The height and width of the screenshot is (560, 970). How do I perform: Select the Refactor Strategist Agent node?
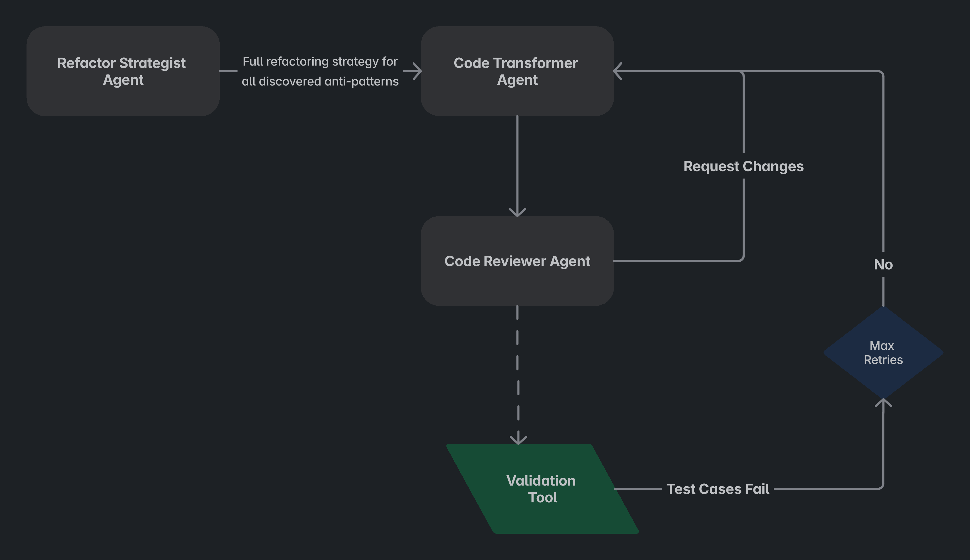[x=123, y=71]
